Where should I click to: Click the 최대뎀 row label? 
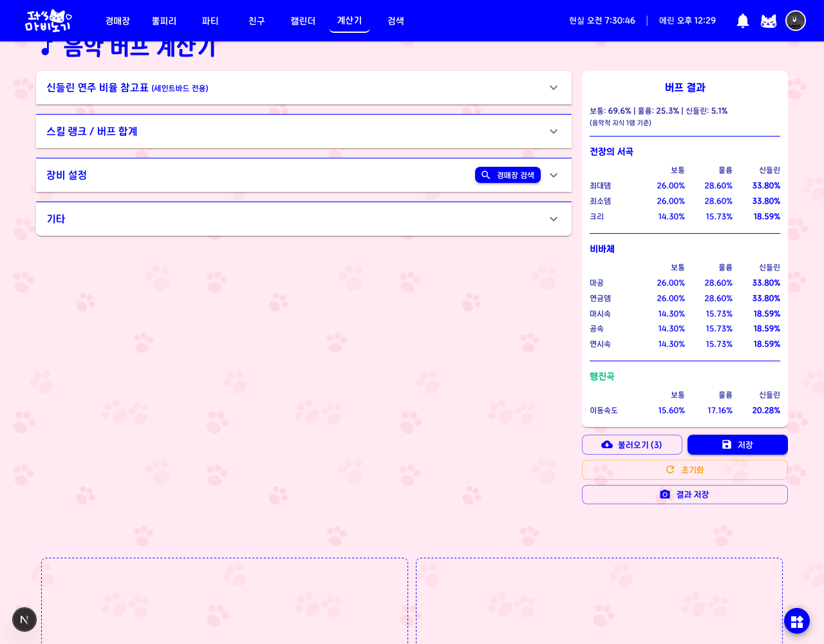(x=601, y=185)
